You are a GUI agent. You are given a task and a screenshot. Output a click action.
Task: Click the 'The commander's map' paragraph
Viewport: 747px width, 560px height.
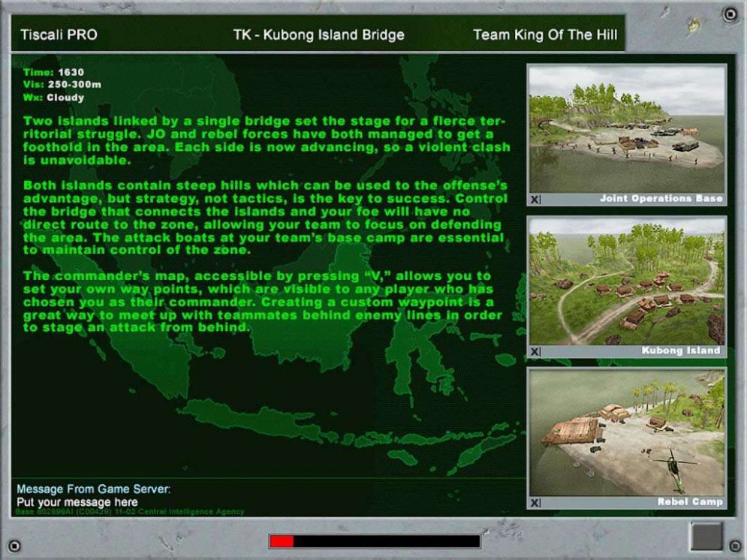pos(263,302)
